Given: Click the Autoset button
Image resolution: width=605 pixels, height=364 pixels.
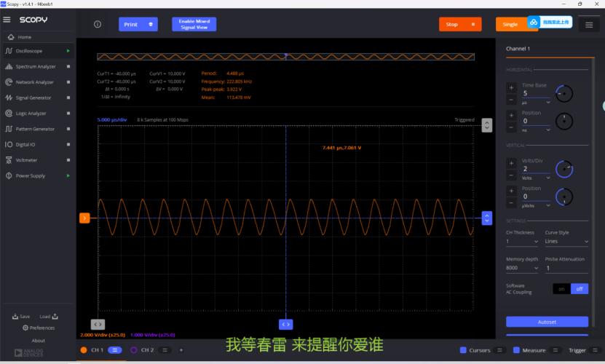Looking at the screenshot, I should coord(547,322).
